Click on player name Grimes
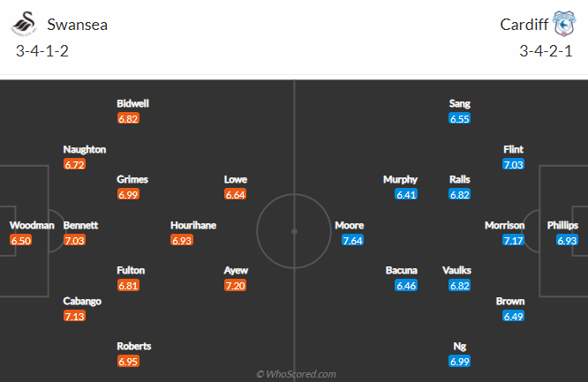The image size is (588, 382). pyautogui.click(x=132, y=180)
